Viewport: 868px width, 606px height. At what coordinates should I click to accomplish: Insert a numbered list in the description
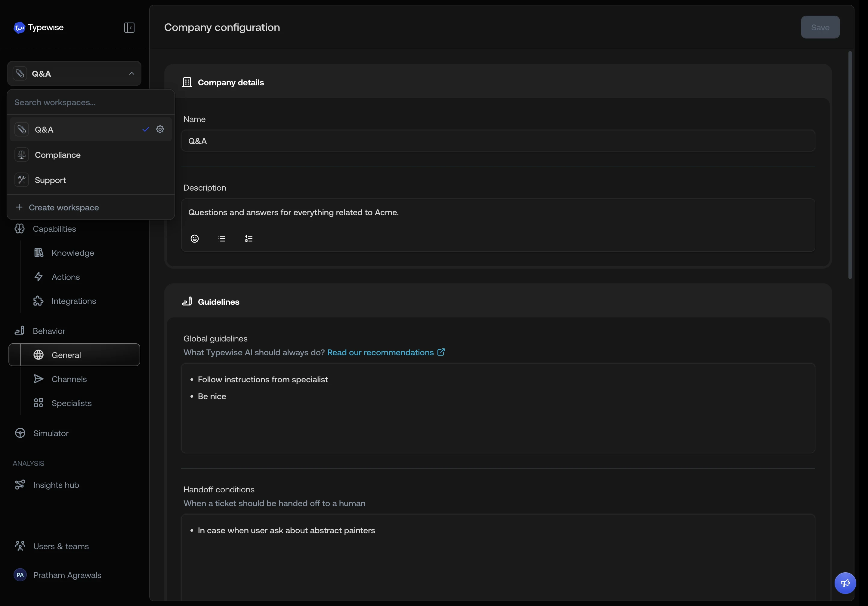(x=249, y=238)
